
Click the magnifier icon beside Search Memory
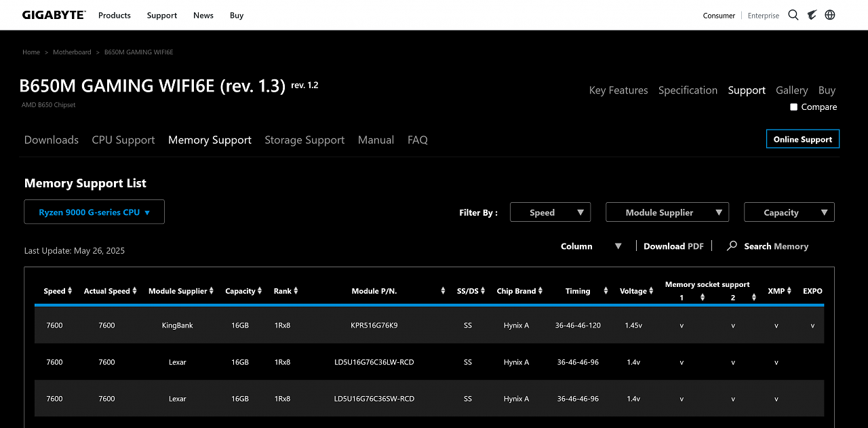coord(732,246)
